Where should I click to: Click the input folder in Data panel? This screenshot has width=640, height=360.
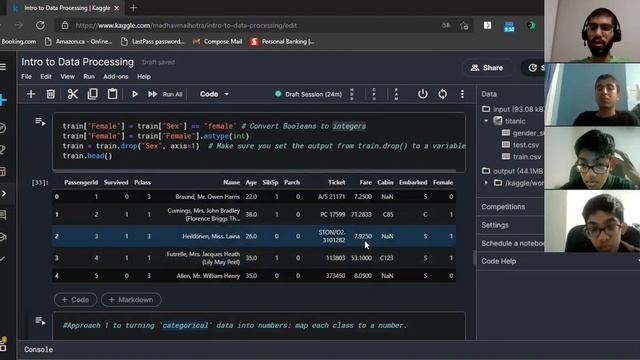[x=513, y=109]
